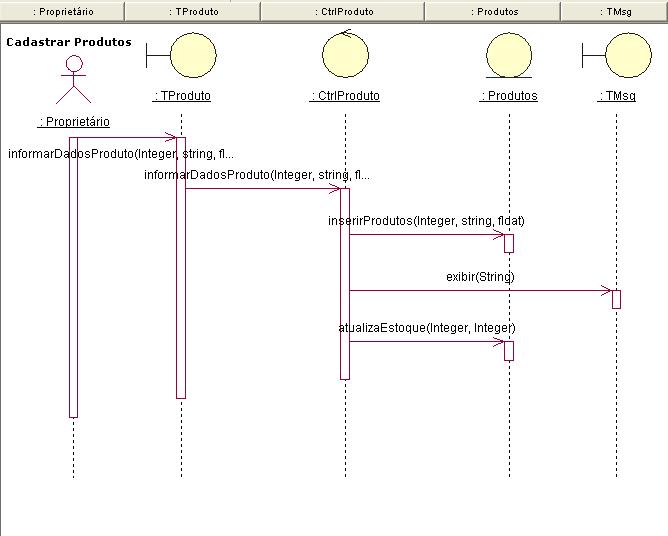Click the Produtos activation box for inserirProdutos
Viewport: 668px width, 536px height.
click(509, 243)
